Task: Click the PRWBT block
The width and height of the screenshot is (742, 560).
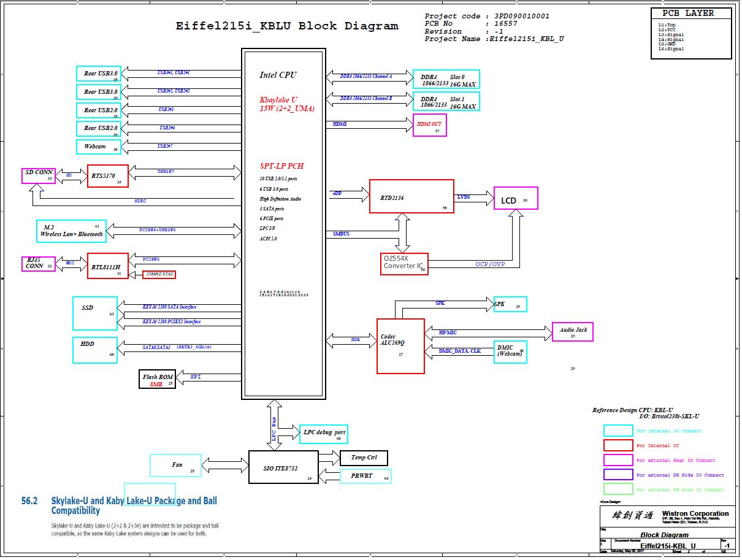Action: pyautogui.click(x=365, y=476)
